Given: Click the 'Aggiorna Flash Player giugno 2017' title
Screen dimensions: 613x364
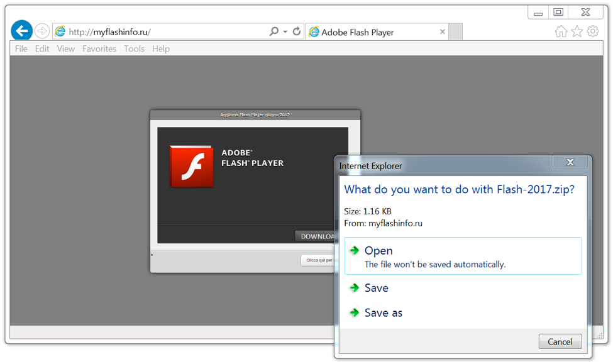Looking at the screenshot, I should pos(255,115).
